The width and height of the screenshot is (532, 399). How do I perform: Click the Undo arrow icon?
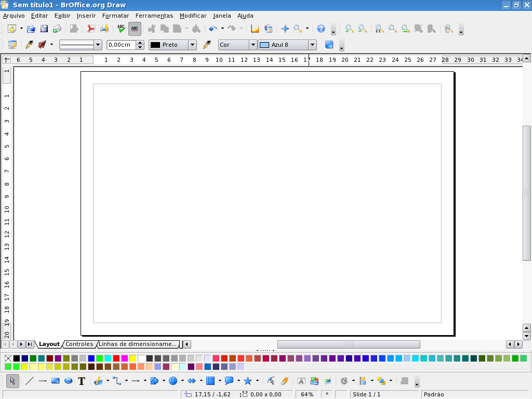pyautogui.click(x=212, y=29)
